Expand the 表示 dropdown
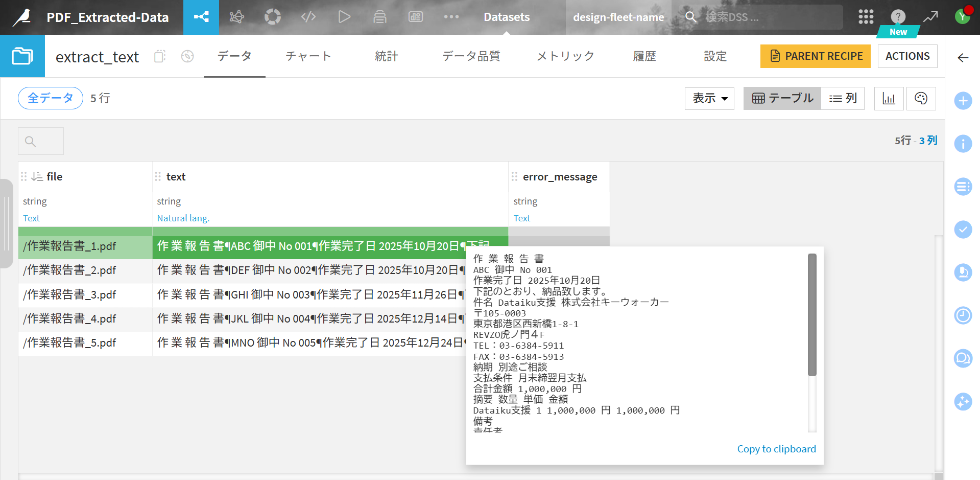Image resolution: width=980 pixels, height=480 pixels. coord(709,99)
